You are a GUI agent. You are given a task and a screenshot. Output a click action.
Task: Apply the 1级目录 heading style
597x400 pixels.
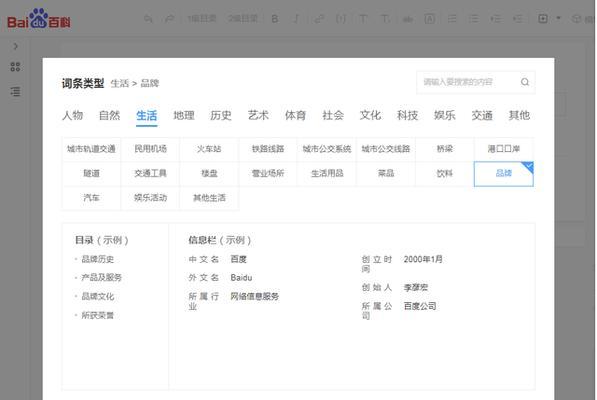click(202, 18)
